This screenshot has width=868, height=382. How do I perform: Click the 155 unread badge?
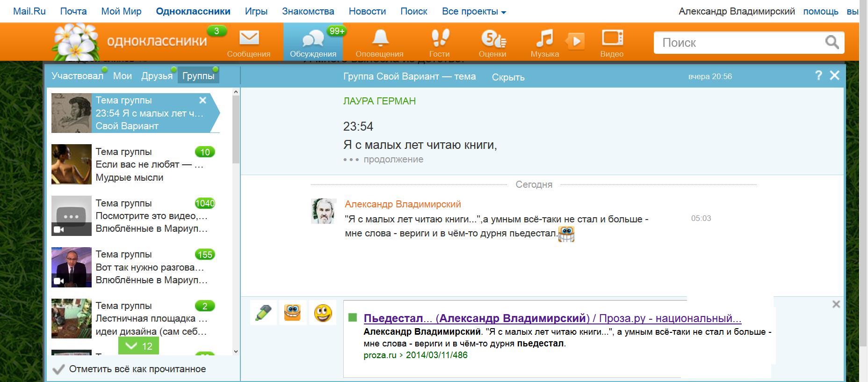[x=205, y=255]
